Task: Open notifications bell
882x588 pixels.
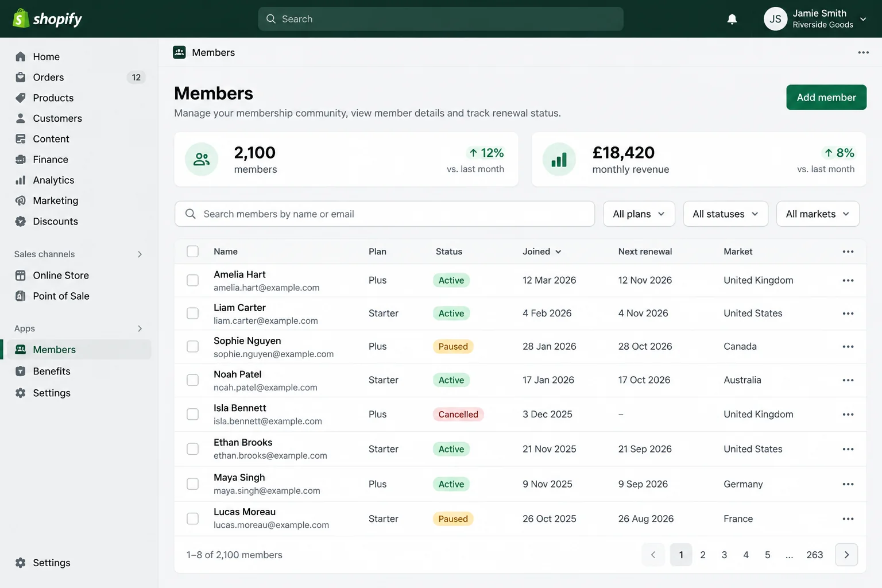Action: tap(732, 19)
